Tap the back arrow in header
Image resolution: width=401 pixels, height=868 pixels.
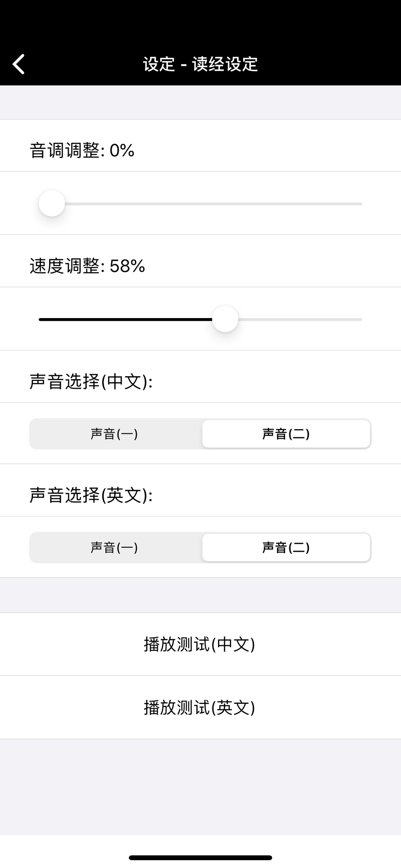click(x=19, y=64)
